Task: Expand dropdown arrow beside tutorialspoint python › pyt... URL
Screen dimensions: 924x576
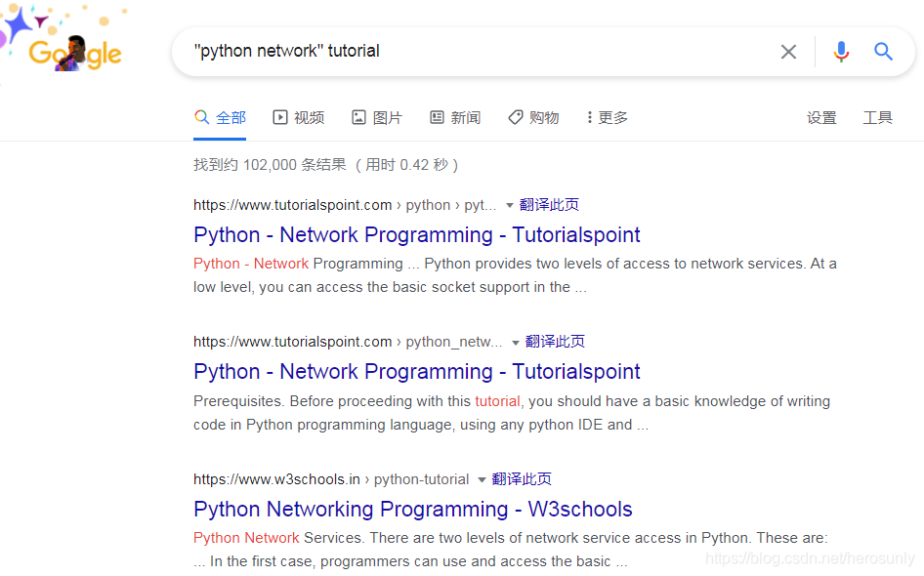Action: coord(510,206)
